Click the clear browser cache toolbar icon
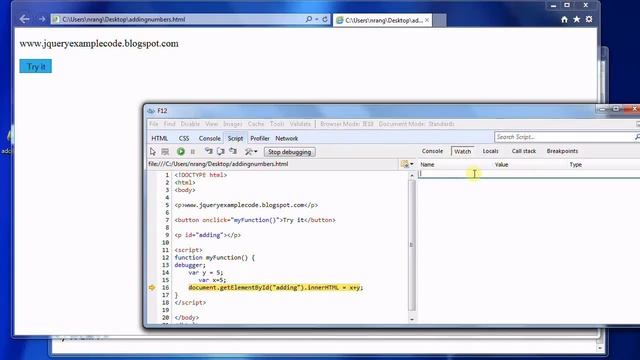Viewport: 640px width, 360px height. (165, 152)
